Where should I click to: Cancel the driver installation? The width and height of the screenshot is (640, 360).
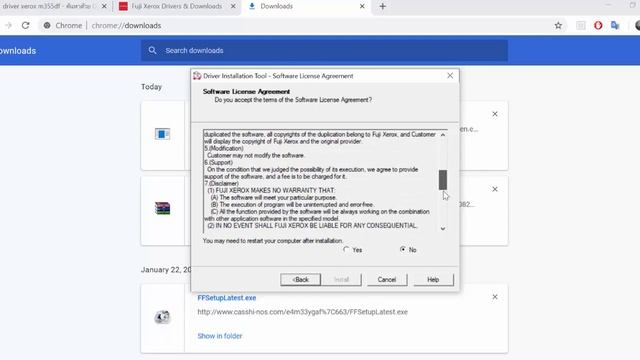click(x=387, y=280)
